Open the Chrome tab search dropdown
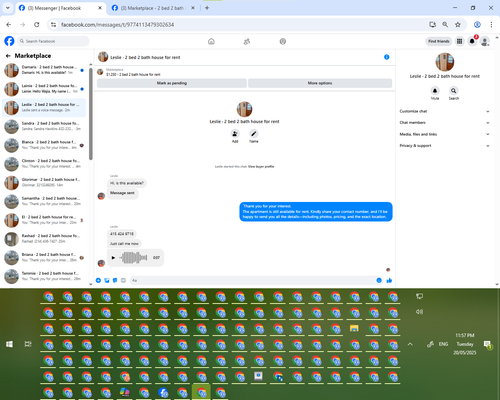Screen dimensions: 500x400 7,8
